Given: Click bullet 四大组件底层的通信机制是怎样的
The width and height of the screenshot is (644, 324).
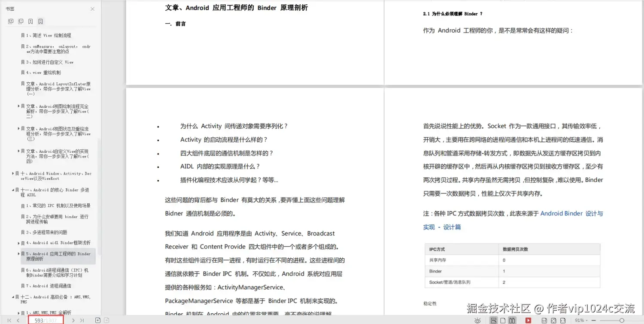Looking at the screenshot, I should click(x=227, y=153).
